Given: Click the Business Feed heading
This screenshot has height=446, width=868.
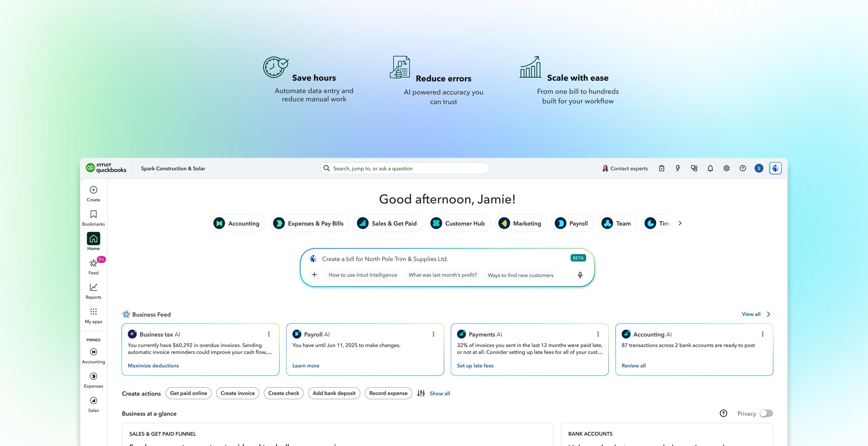Looking at the screenshot, I should (x=151, y=315).
